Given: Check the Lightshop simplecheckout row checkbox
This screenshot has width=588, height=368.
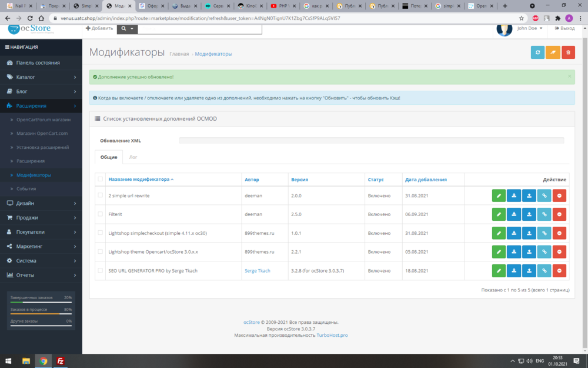Looking at the screenshot, I should (x=100, y=233).
